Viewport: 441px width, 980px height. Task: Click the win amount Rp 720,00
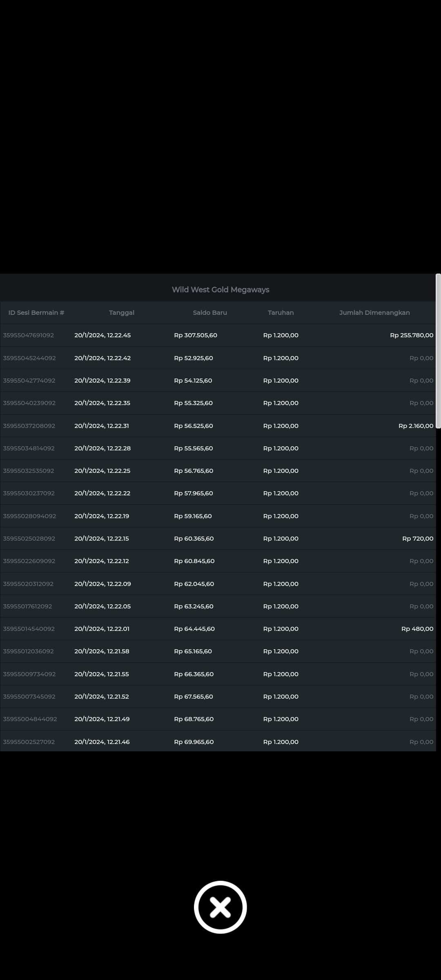tap(418, 538)
